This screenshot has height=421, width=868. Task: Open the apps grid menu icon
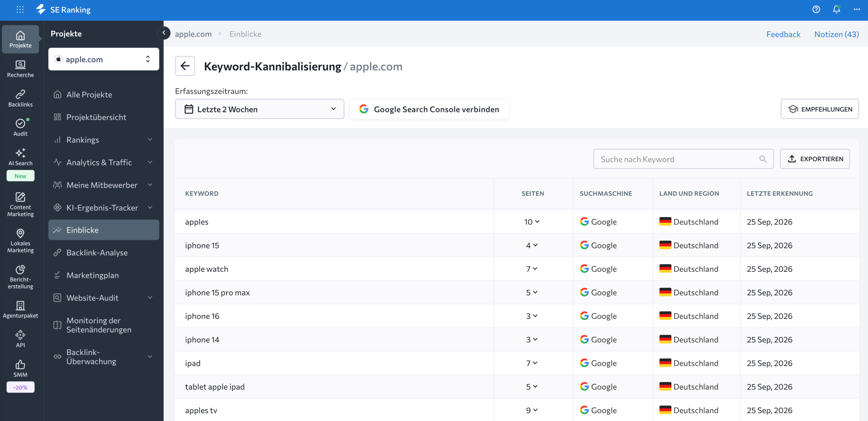[20, 9]
